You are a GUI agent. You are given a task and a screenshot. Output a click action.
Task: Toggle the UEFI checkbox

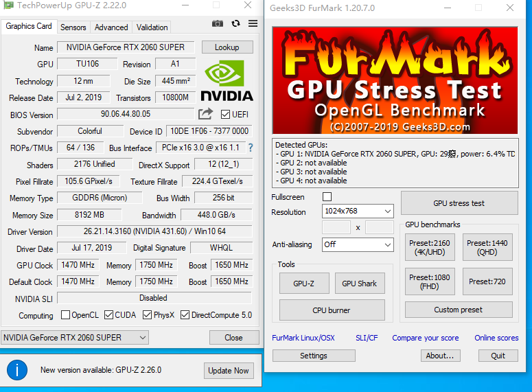[225, 115]
